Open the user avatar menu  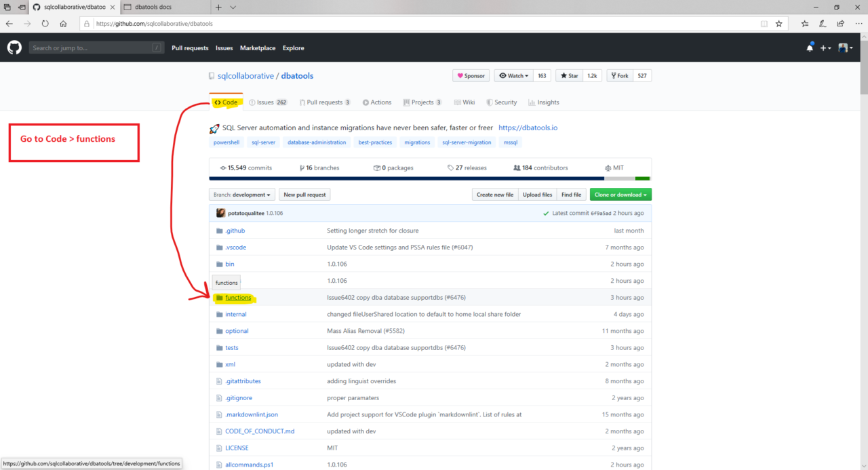pyautogui.click(x=845, y=48)
